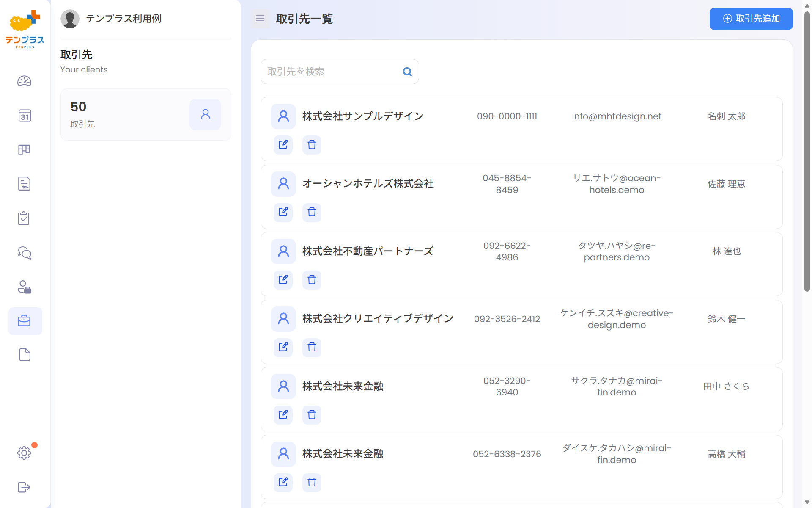Click company name 株式会社不動産パートナーズ
812x508 pixels.
click(368, 251)
